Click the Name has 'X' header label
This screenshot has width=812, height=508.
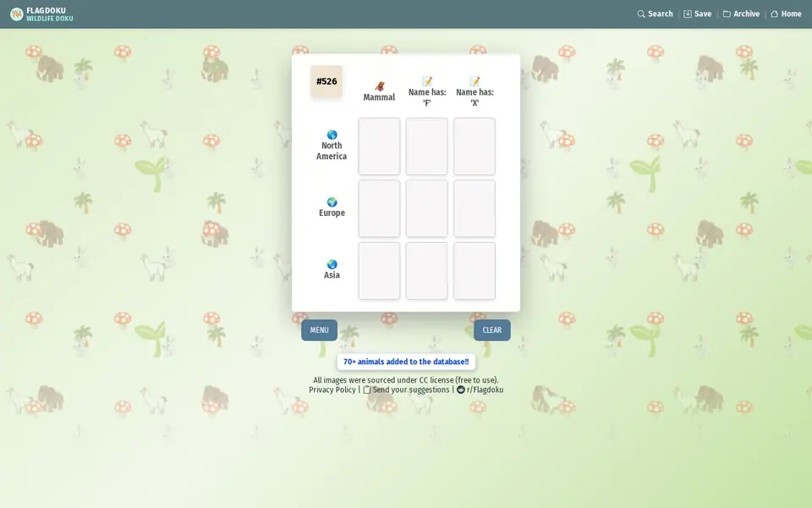pos(475,97)
